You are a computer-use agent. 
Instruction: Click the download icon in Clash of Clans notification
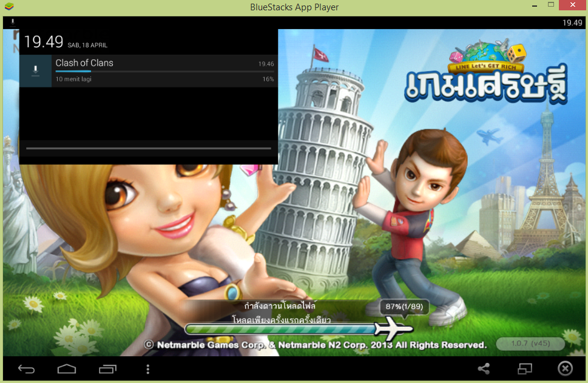35,71
